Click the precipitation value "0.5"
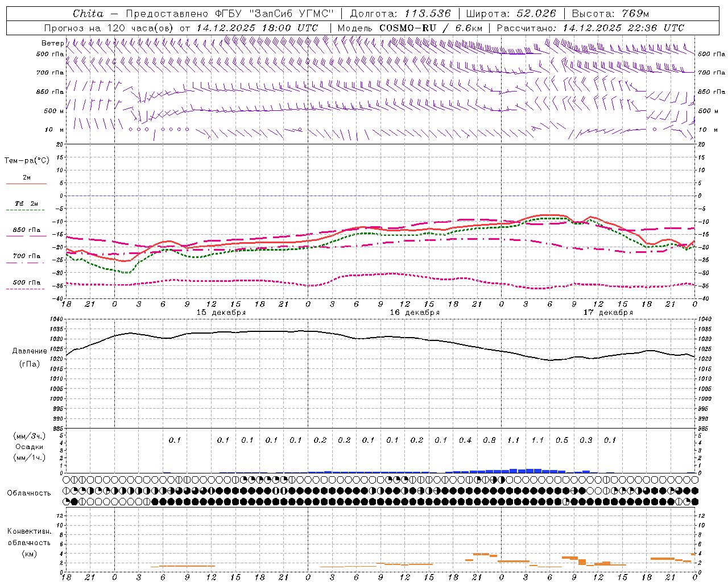Screen dimensions: 728x582 pyautogui.click(x=562, y=440)
